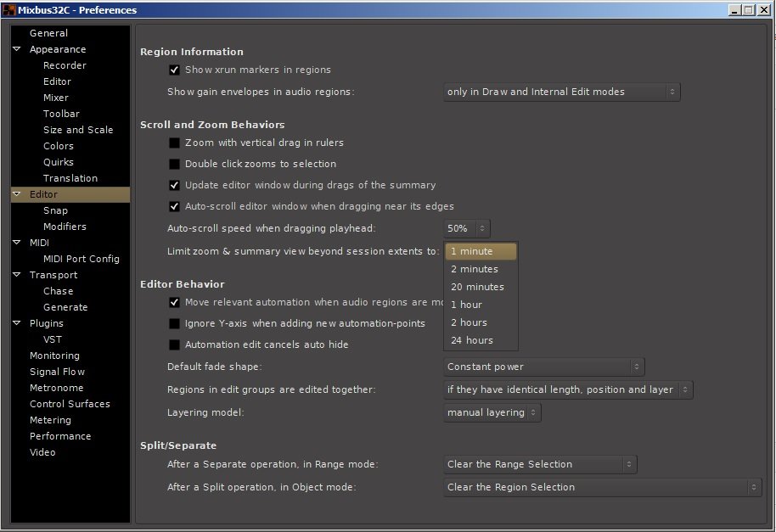Open Layering model manual layering dropdown
This screenshot has height=532, width=776.
coord(492,412)
